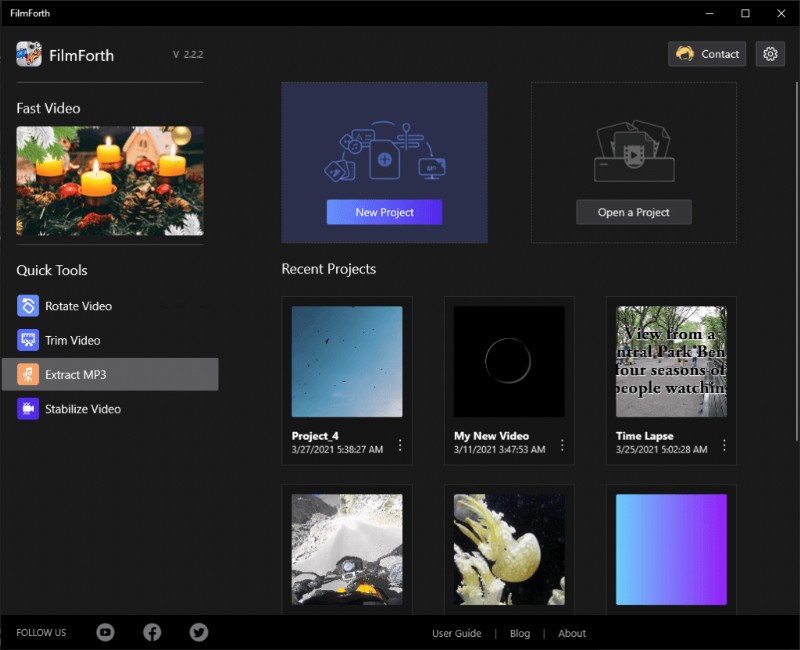Open the settings gear menu
This screenshot has height=650, width=800.
(770, 54)
